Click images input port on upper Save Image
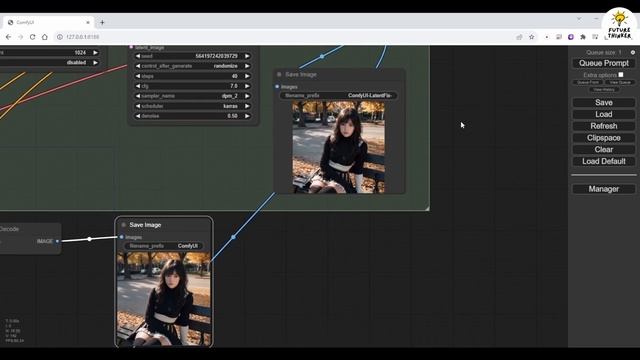This screenshot has height=360, width=640. pyautogui.click(x=277, y=87)
